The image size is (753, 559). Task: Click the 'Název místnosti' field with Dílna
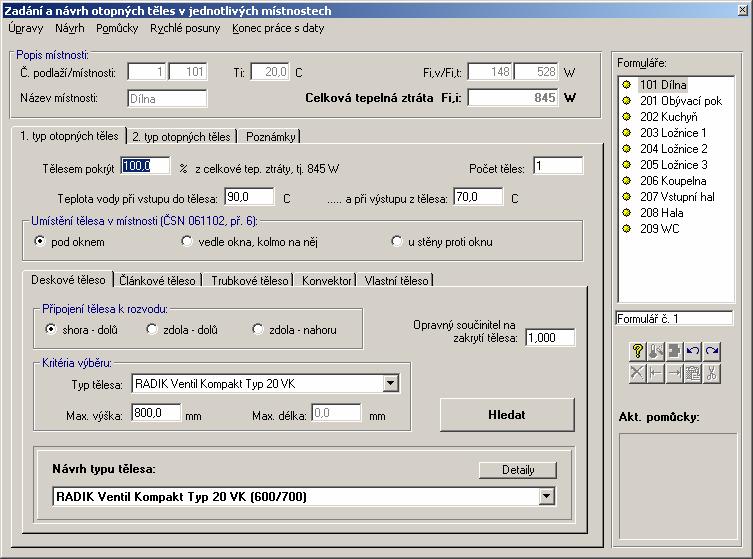pyautogui.click(x=167, y=99)
